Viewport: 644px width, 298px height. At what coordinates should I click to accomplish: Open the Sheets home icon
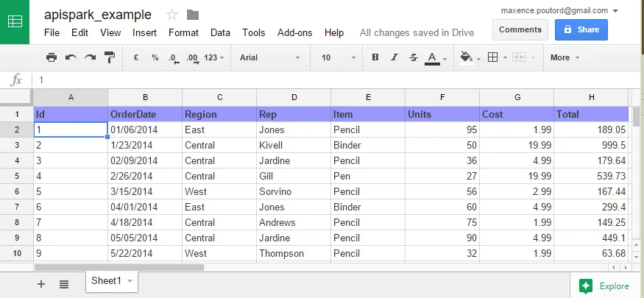click(x=15, y=22)
